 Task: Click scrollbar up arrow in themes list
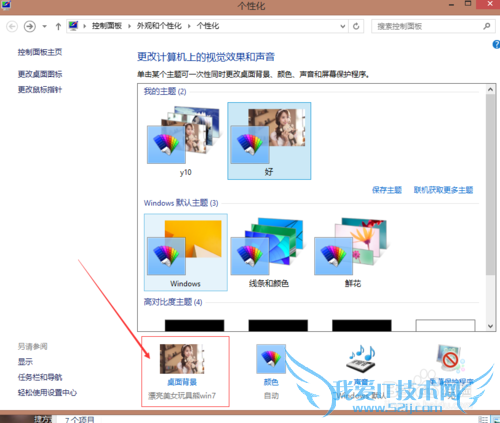coord(490,89)
